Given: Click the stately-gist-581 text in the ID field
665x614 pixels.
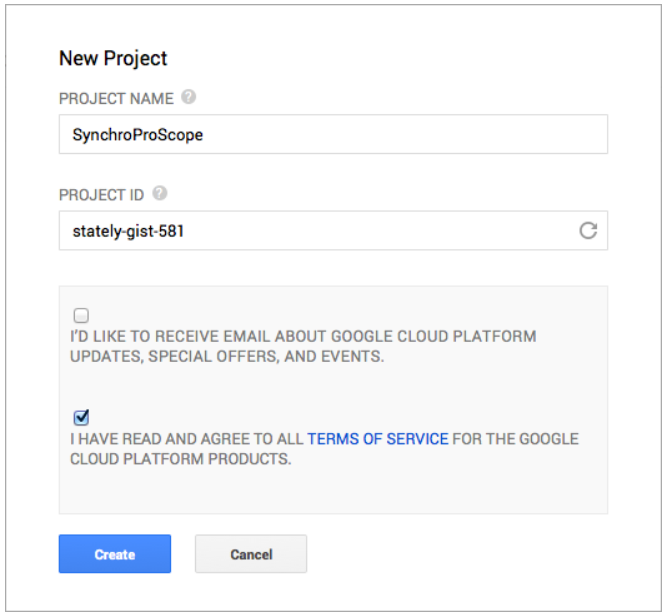Looking at the screenshot, I should coord(128,231).
